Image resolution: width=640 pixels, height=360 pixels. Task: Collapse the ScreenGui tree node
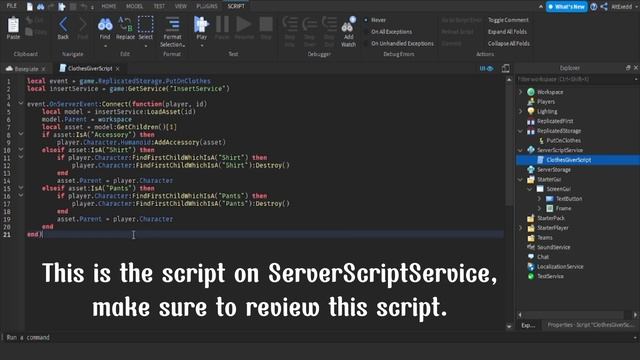pyautogui.click(x=530, y=189)
